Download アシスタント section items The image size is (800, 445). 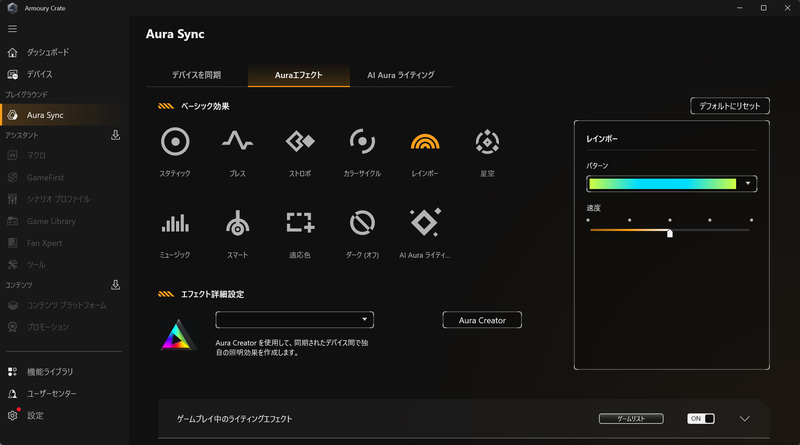tap(115, 135)
